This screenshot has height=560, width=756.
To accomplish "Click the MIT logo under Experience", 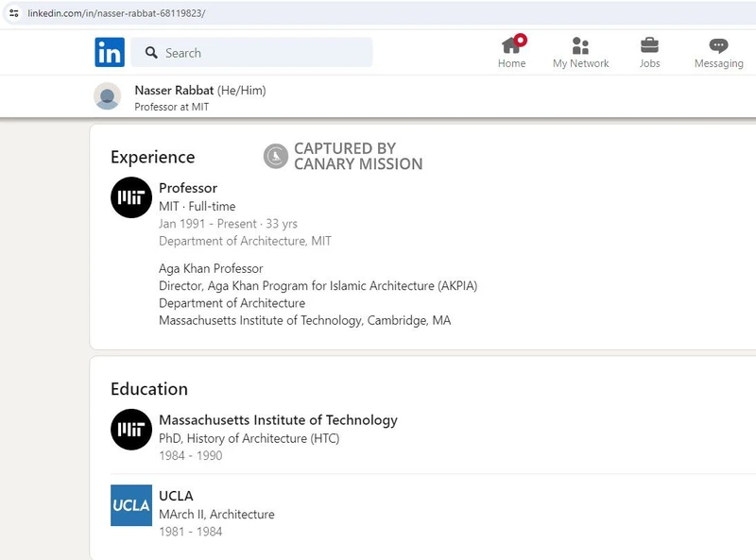I will pyautogui.click(x=131, y=197).
